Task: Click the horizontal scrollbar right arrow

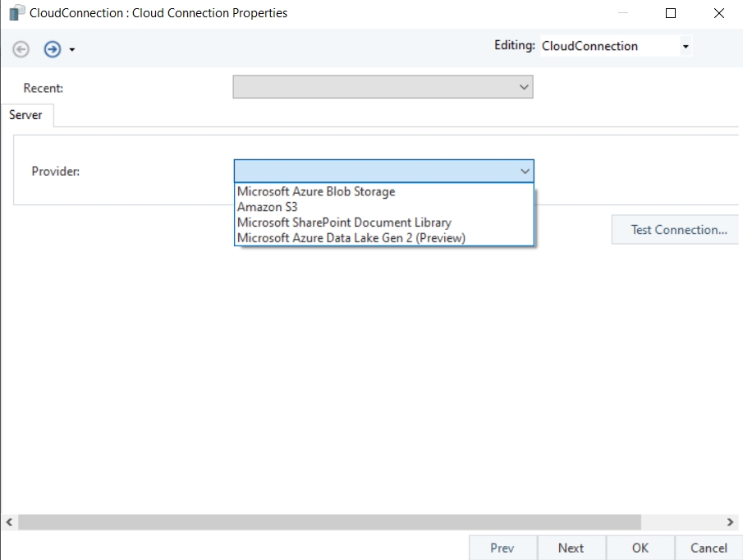Action: (x=731, y=522)
